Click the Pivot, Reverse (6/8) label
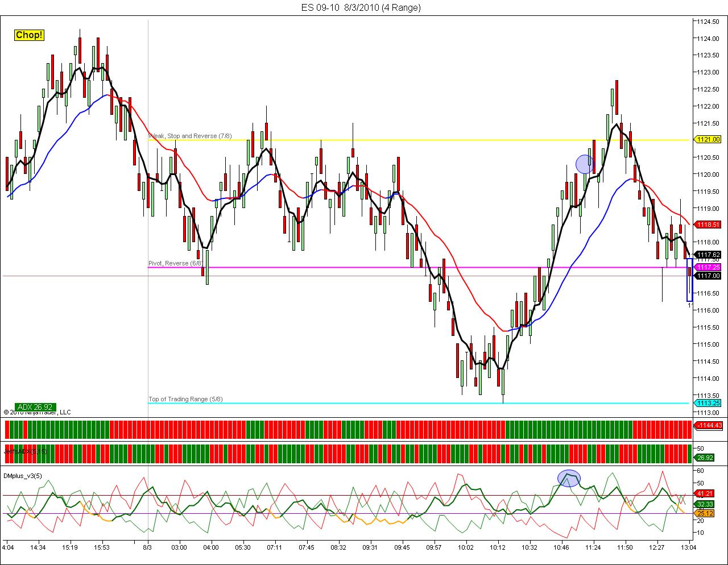Image resolution: width=728 pixels, height=565 pixels. [x=176, y=264]
